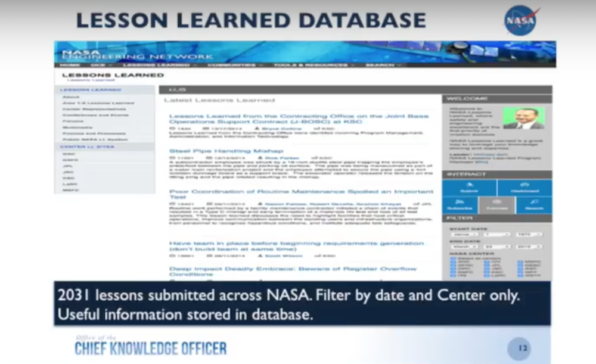Toggle the ARC center filter checkbox

coord(453,262)
